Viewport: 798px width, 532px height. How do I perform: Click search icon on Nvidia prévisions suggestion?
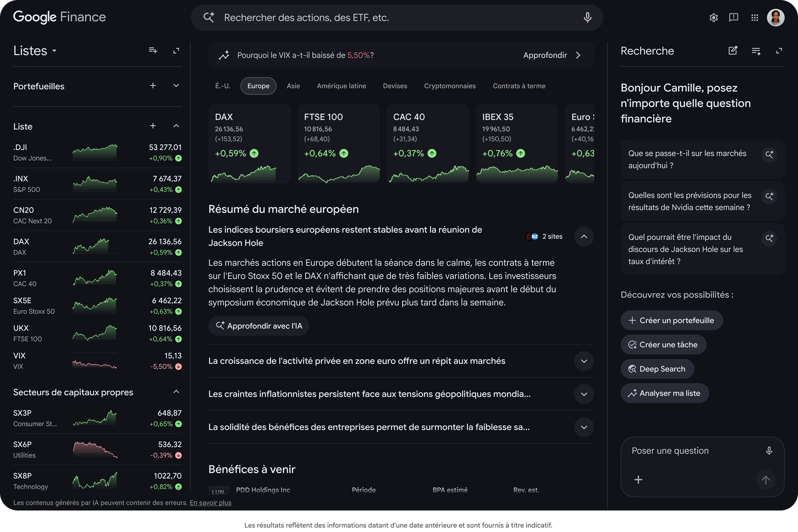pos(769,196)
